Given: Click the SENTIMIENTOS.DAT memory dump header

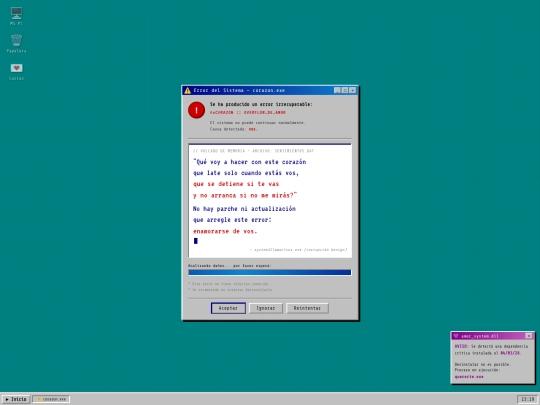Looking at the screenshot, I should [253, 151].
